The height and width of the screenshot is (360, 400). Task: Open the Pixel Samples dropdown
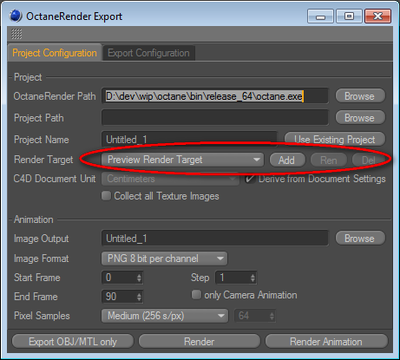165,316
